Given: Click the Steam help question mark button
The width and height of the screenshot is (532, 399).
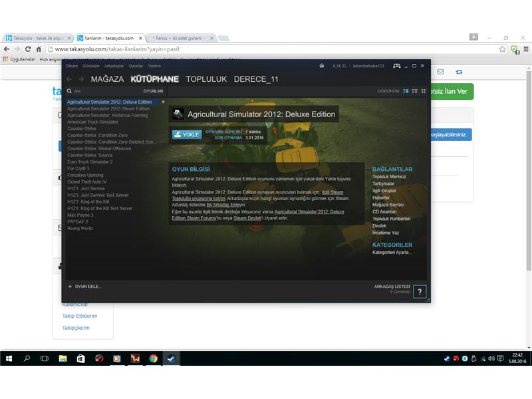Looking at the screenshot, I should point(420,292).
